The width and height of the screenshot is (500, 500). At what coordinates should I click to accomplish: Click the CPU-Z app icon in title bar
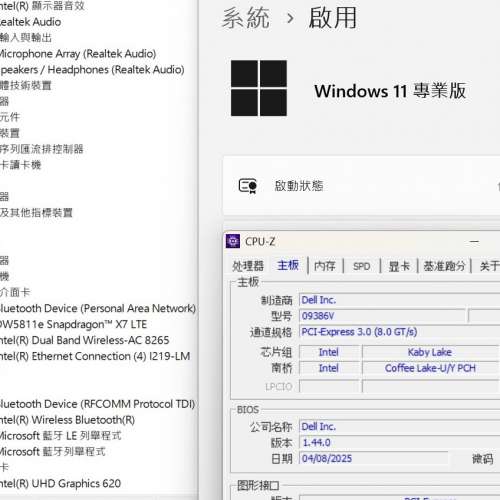tap(233, 241)
